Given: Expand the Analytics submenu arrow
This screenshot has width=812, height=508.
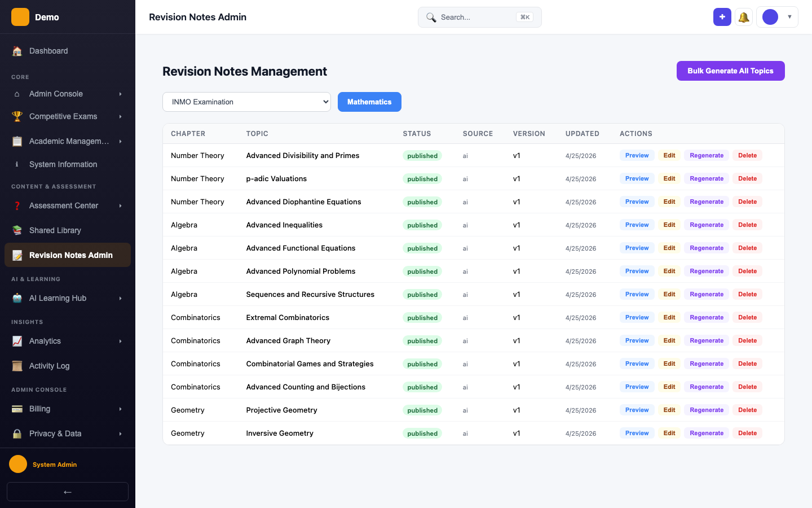Looking at the screenshot, I should pos(120,341).
